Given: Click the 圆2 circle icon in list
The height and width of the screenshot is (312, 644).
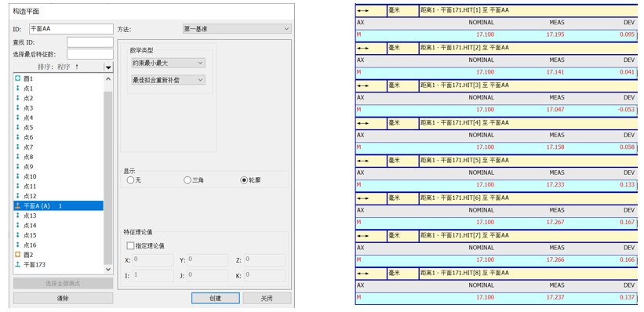Looking at the screenshot, I should tap(17, 255).
